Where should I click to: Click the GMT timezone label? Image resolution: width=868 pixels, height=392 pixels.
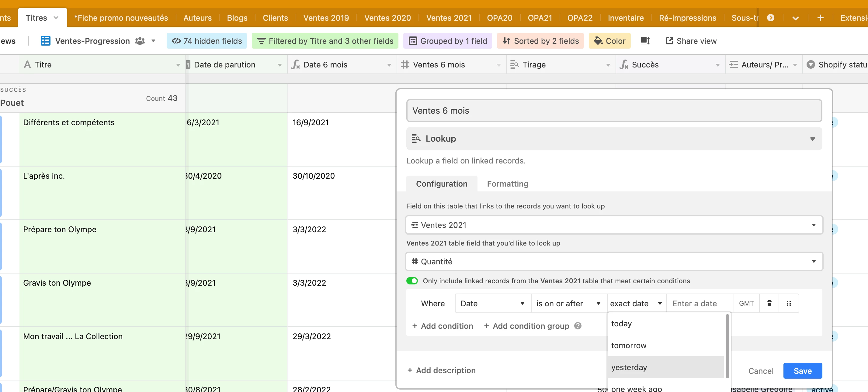(746, 304)
